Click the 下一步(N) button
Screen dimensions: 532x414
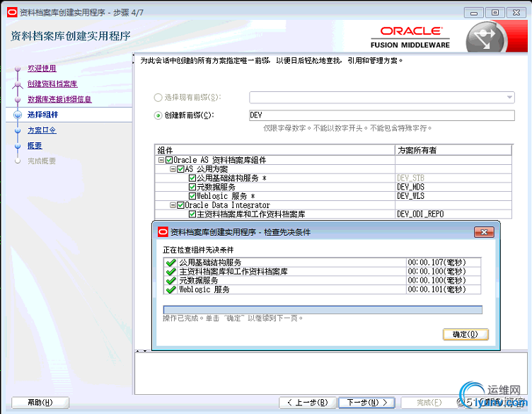[366, 403]
